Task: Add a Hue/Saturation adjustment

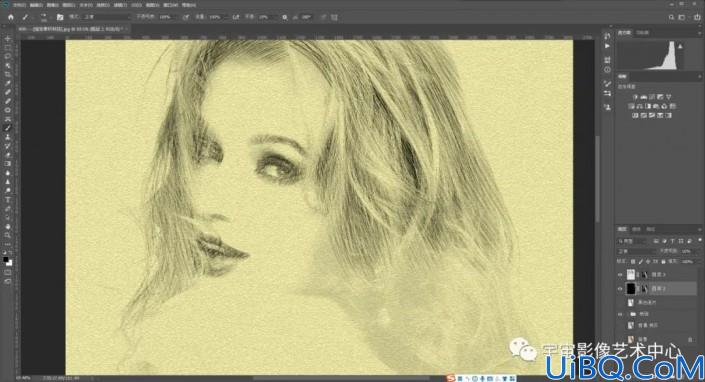Action: pos(631,106)
